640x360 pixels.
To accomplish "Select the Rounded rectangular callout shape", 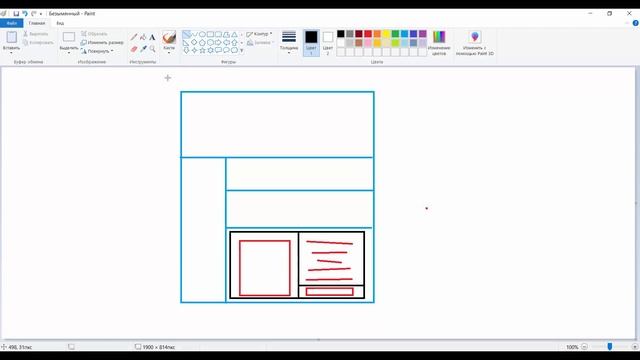I will click(218, 50).
